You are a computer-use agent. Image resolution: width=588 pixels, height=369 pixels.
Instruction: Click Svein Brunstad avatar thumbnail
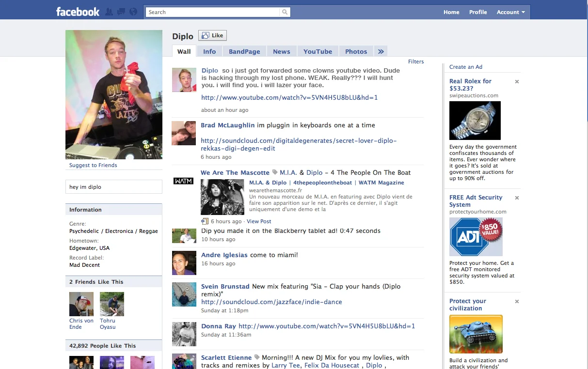point(184,294)
